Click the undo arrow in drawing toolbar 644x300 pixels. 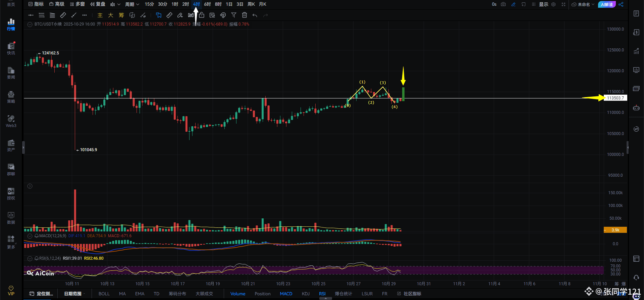point(255,15)
